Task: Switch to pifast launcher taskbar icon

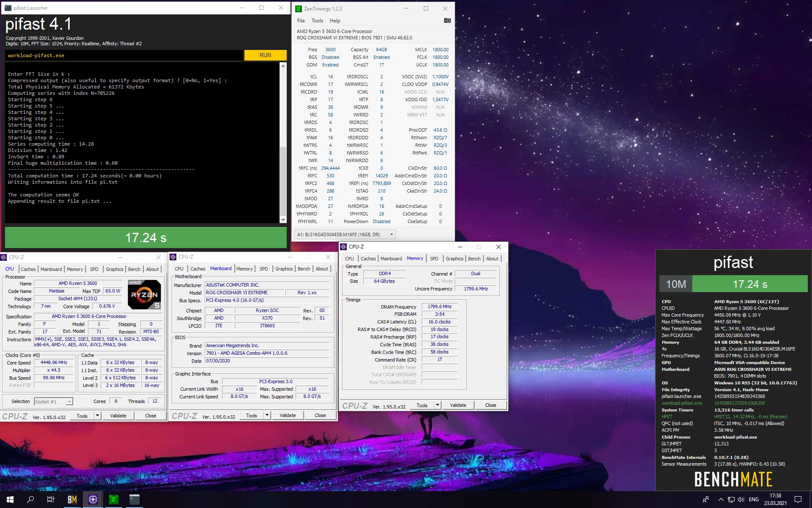Action: (134, 500)
